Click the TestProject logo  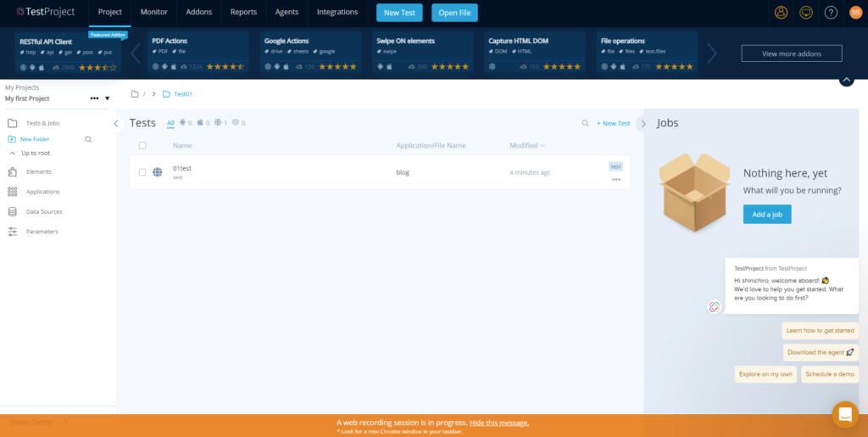coord(46,12)
